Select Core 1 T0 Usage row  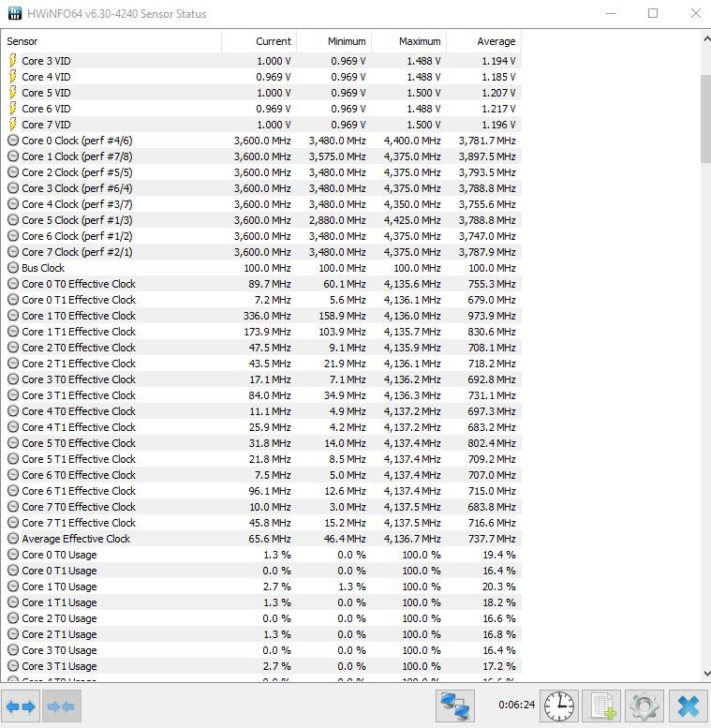pyautogui.click(x=261, y=587)
